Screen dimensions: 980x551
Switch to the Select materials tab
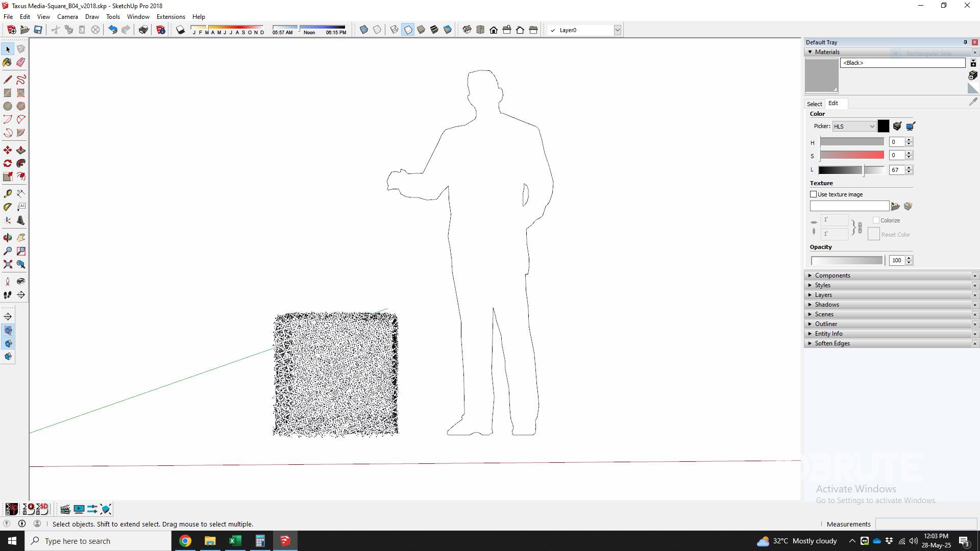pyautogui.click(x=814, y=104)
